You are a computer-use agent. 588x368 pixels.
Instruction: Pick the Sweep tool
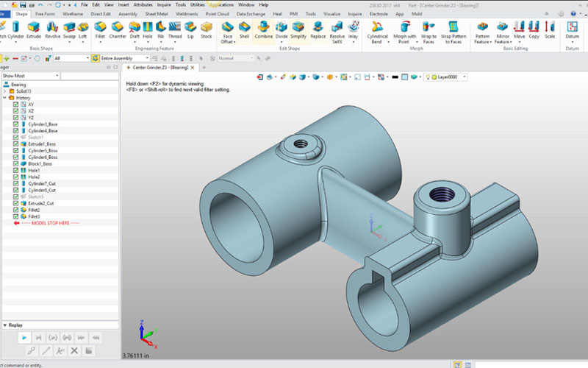coord(69,30)
